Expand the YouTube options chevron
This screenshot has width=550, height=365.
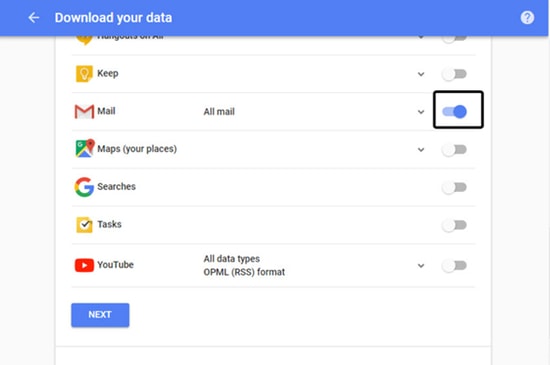coord(421,265)
